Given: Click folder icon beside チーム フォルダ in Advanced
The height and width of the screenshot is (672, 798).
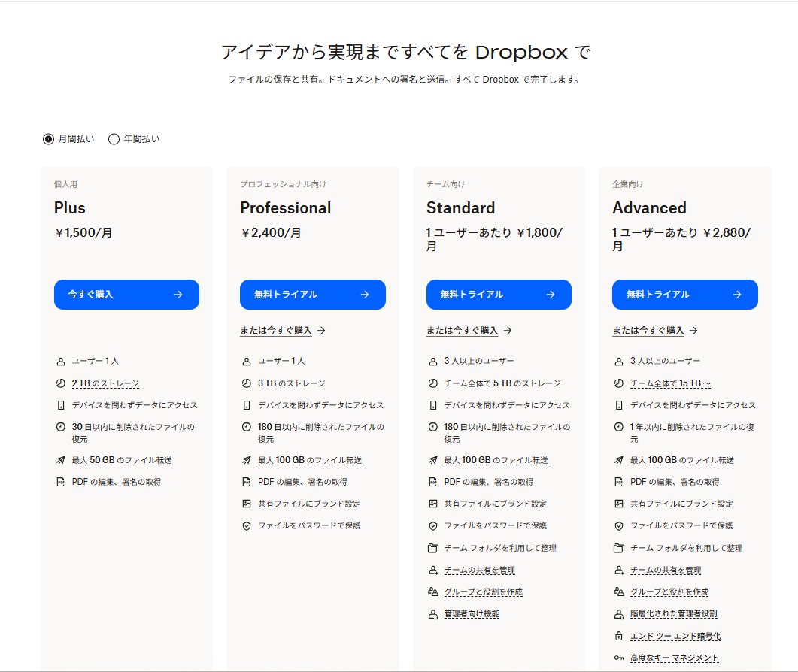Looking at the screenshot, I should pyautogui.click(x=619, y=549).
